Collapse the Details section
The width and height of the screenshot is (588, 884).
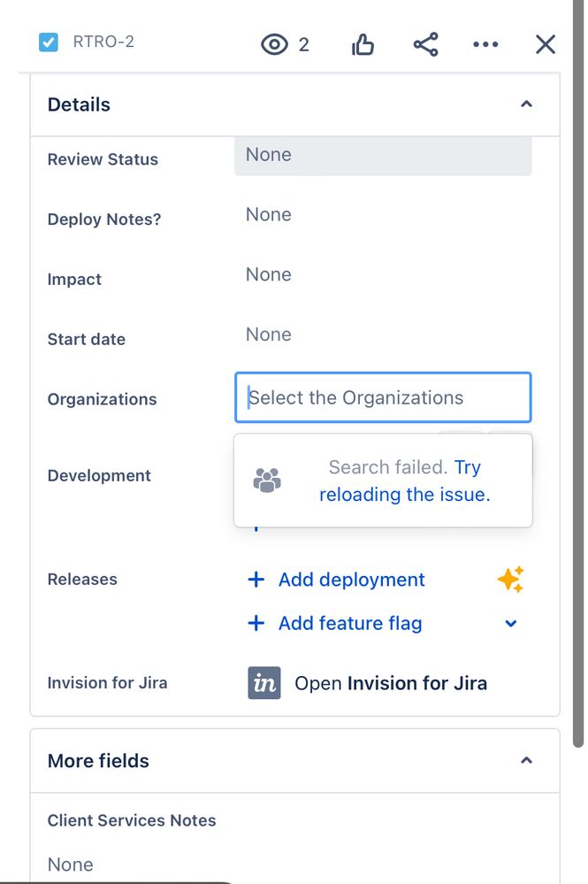point(526,104)
